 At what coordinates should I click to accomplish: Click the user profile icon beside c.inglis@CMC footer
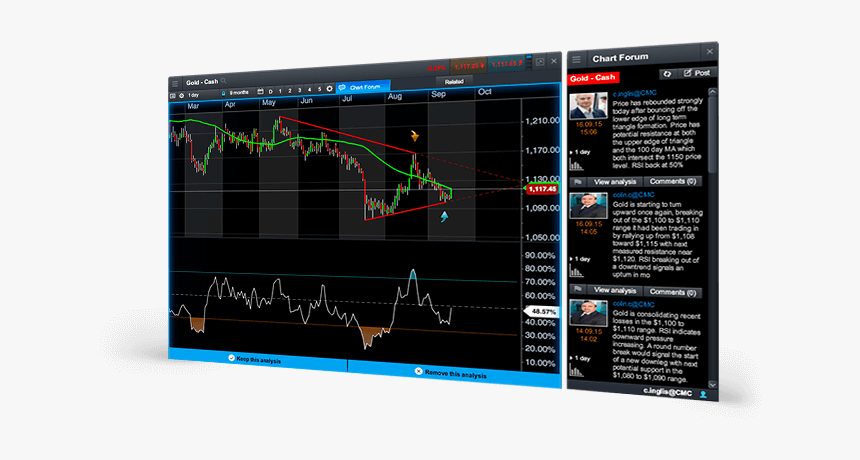[x=704, y=394]
